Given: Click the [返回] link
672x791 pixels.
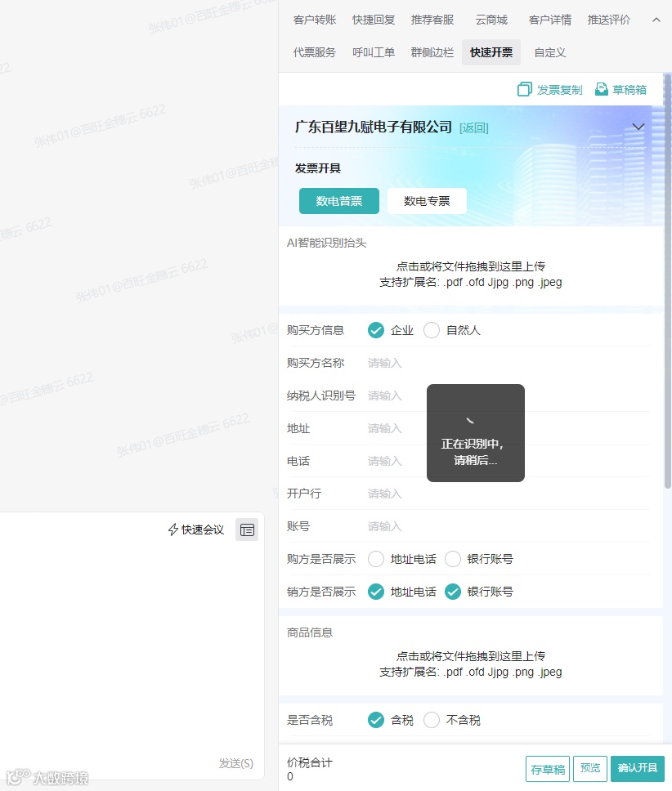Looking at the screenshot, I should tap(473, 128).
